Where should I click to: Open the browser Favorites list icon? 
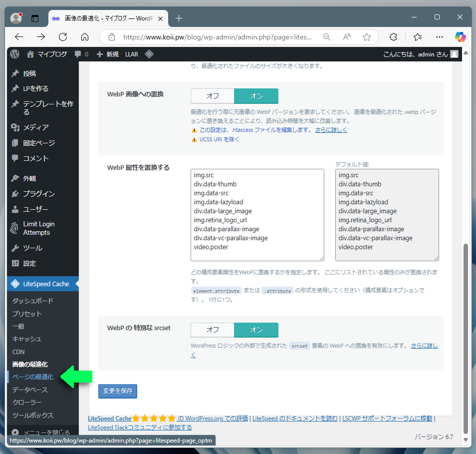point(418,37)
